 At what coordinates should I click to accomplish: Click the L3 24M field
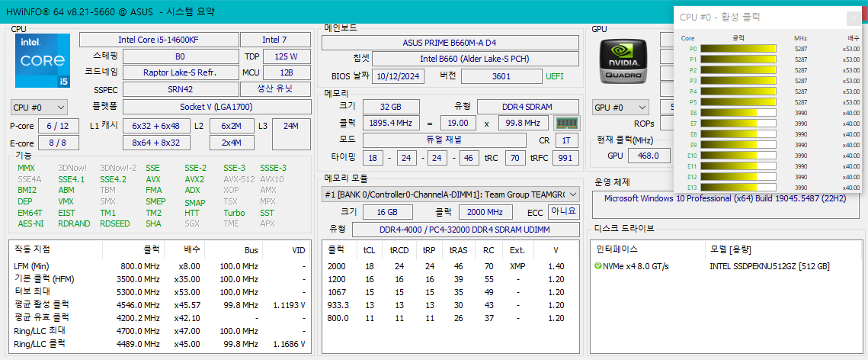291,134
